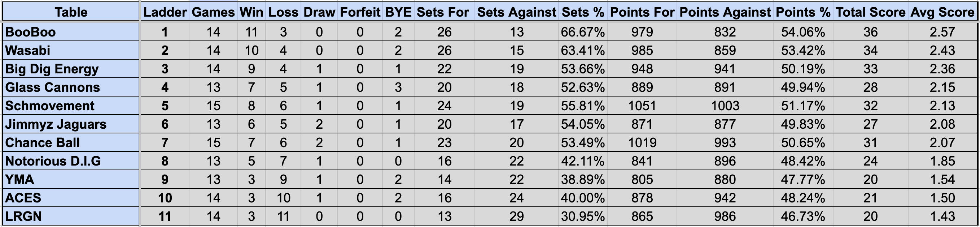Select the Forfeit column header
The height and width of the screenshot is (227, 980).
(x=360, y=12)
